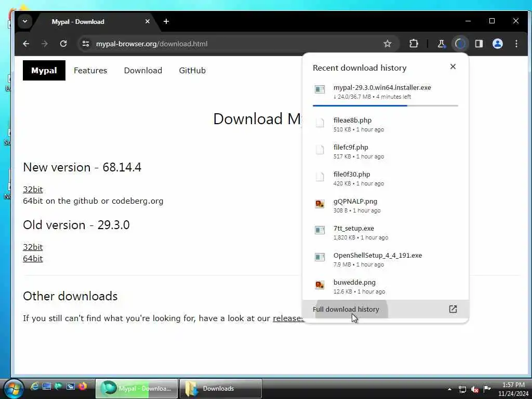Viewport: 532px width, 399px height.
Task: Open OpenShellSetup_4_4_191.exe download entry
Action: click(x=385, y=260)
